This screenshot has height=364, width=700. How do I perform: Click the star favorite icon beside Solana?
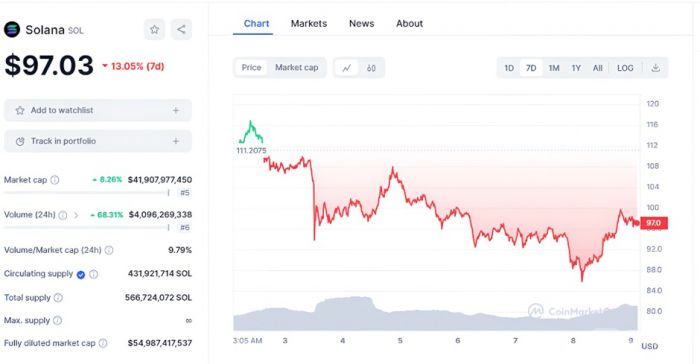(x=154, y=30)
